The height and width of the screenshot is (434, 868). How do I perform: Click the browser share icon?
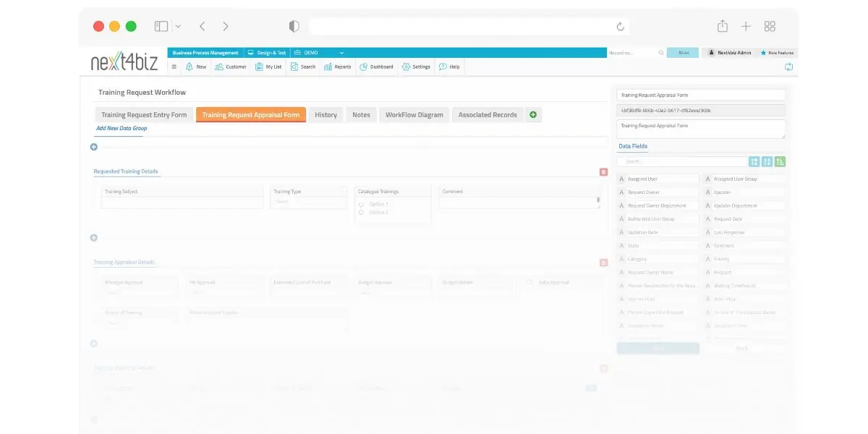[x=723, y=26]
